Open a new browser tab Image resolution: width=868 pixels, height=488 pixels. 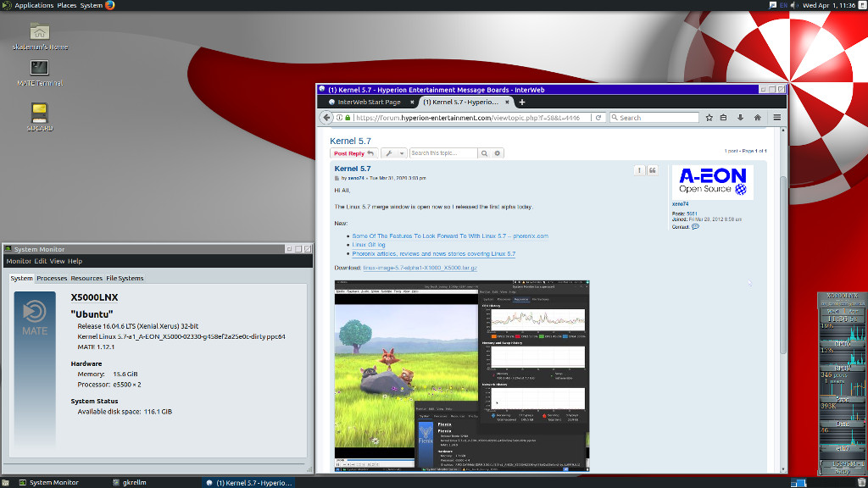tap(521, 102)
